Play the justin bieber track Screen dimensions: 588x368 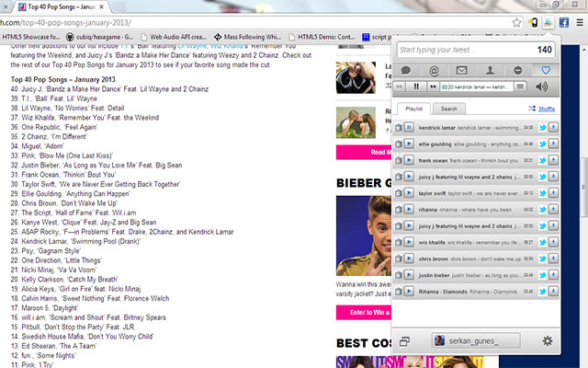(x=409, y=275)
